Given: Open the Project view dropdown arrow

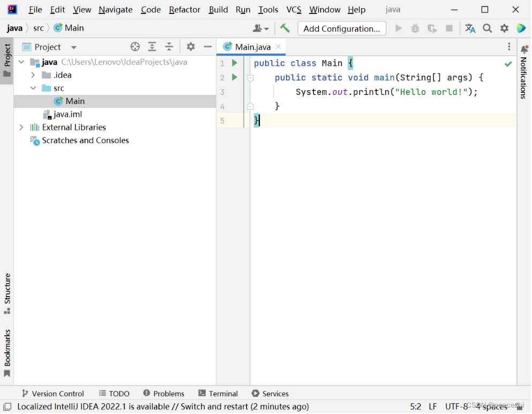Looking at the screenshot, I should (74, 47).
